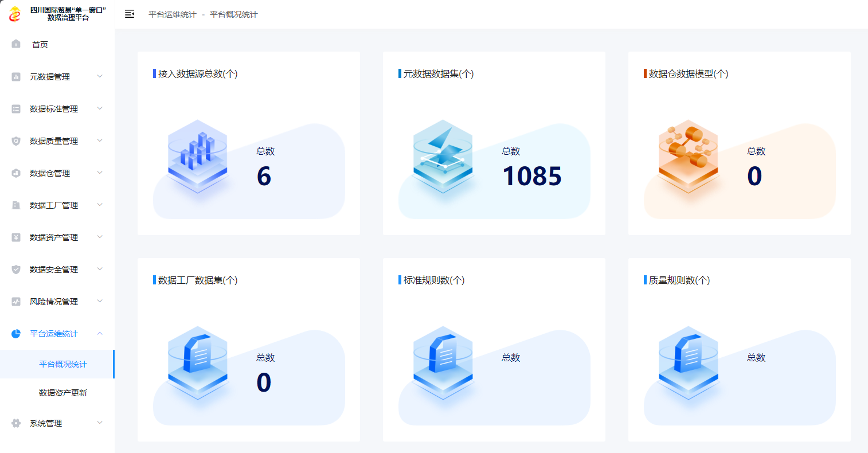Image resolution: width=868 pixels, height=453 pixels.
Task: Click the 数据质量管理 shield icon
Action: click(16, 141)
